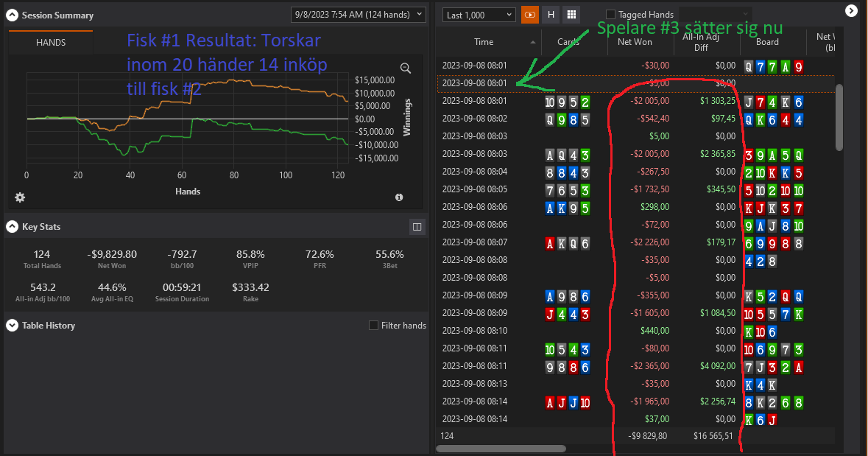
Task: Click All-In Adj Diff value $4 092,00
Action: [x=717, y=366]
